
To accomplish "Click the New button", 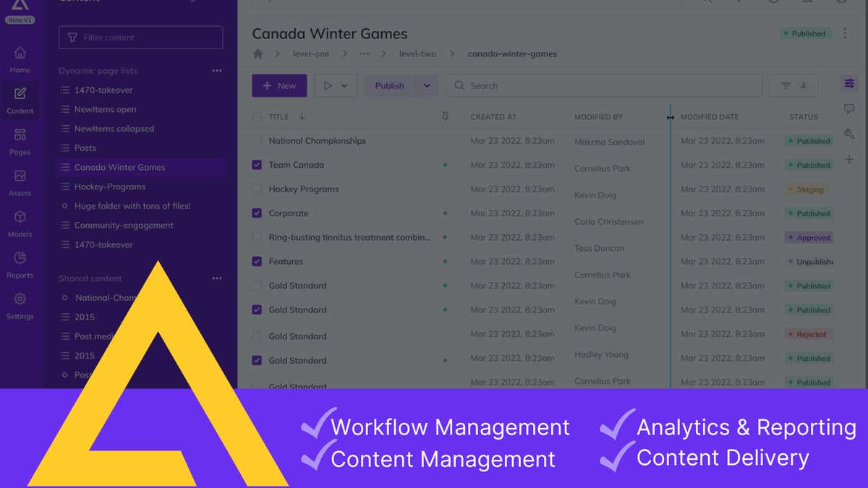I will pyautogui.click(x=279, y=85).
